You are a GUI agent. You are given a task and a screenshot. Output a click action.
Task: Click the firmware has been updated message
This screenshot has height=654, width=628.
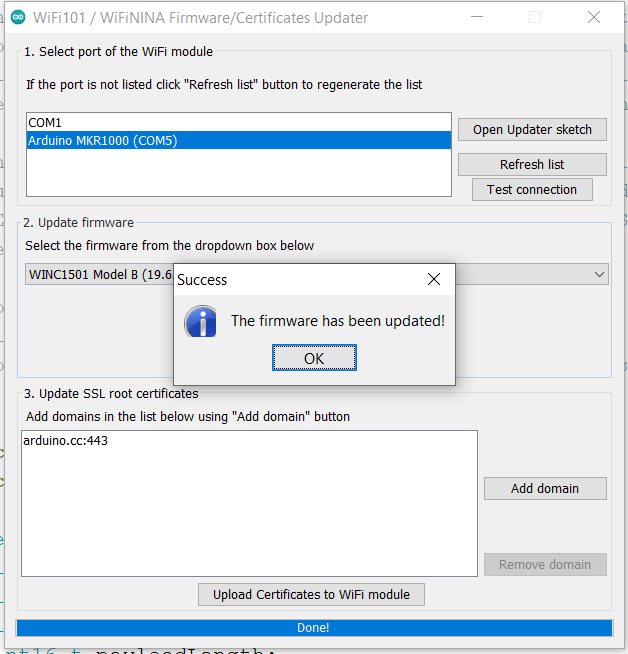click(x=338, y=321)
